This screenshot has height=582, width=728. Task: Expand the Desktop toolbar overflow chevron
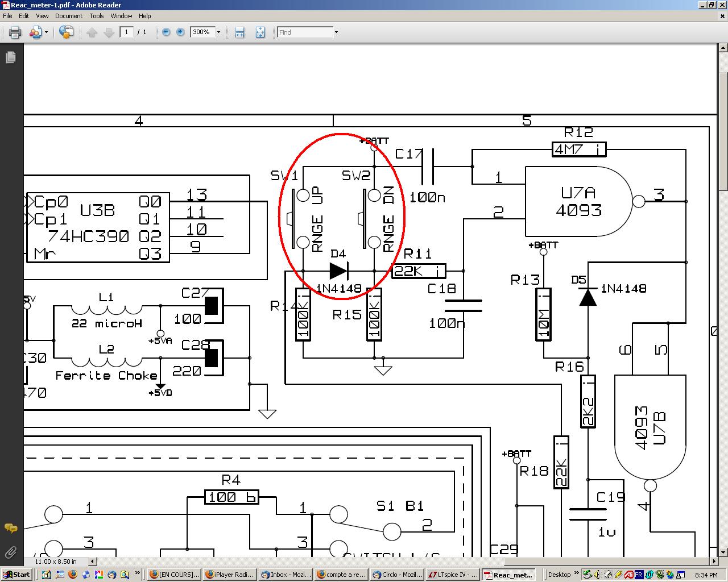[577, 573]
